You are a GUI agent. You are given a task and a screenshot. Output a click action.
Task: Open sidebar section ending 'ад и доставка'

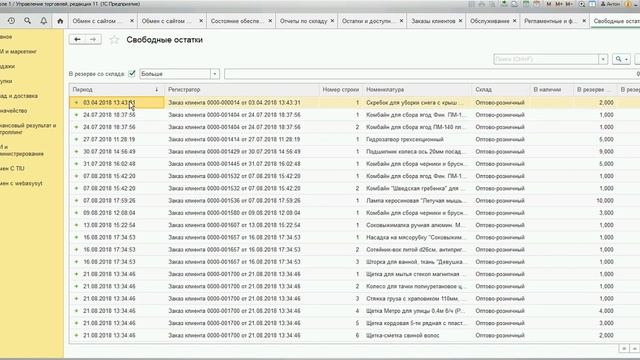tap(19, 96)
